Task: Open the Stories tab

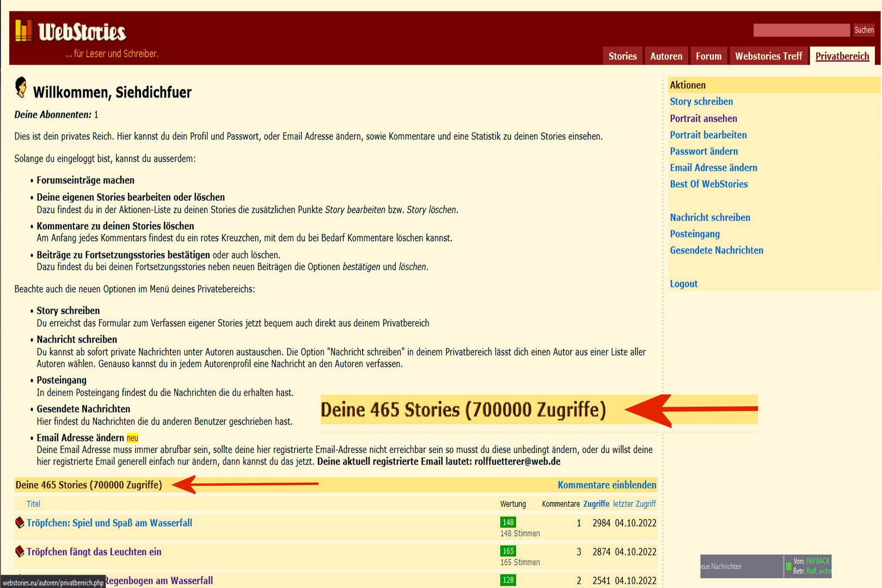Action: [x=622, y=56]
